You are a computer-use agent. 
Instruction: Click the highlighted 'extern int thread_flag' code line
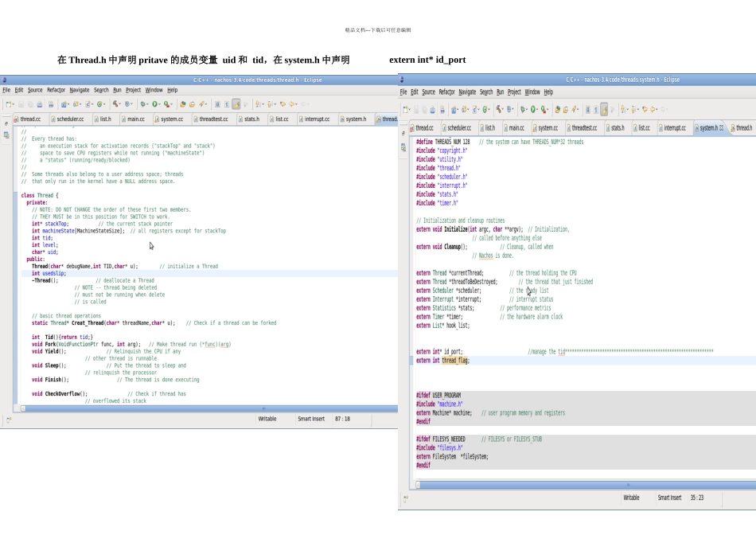[443, 361]
